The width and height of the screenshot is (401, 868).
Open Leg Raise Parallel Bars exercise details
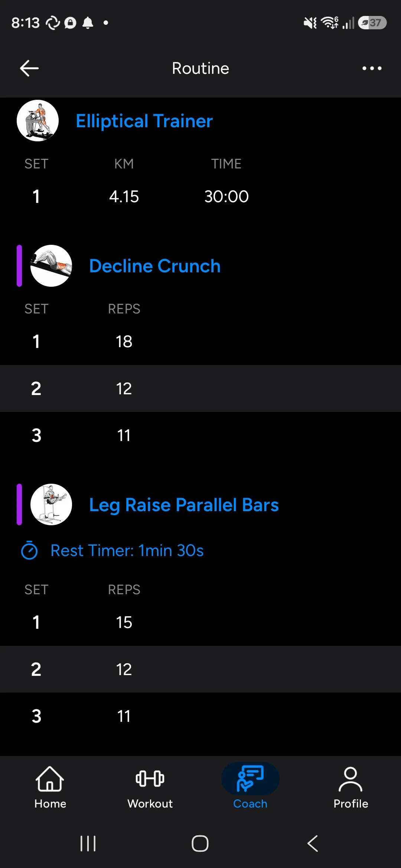pyautogui.click(x=184, y=505)
